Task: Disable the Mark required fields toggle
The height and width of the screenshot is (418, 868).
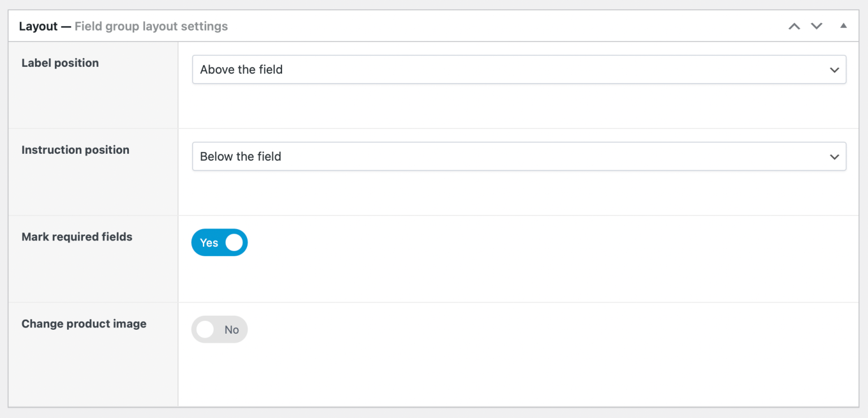Action: [x=219, y=242]
